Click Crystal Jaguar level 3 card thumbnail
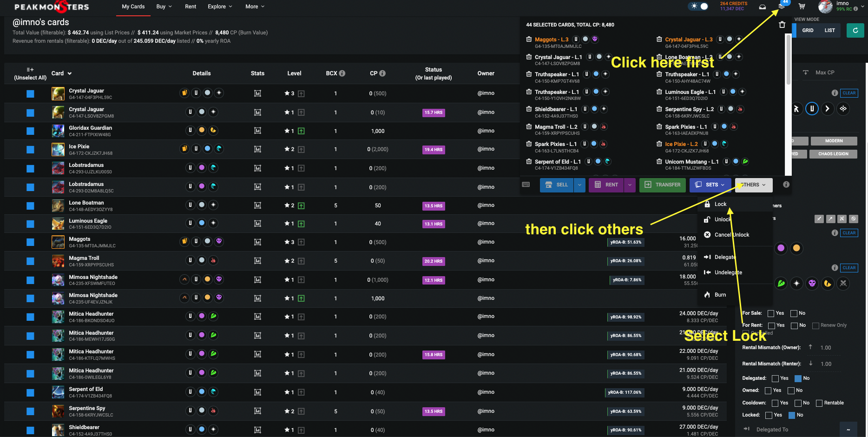Image resolution: width=868 pixels, height=437 pixels. (x=58, y=94)
